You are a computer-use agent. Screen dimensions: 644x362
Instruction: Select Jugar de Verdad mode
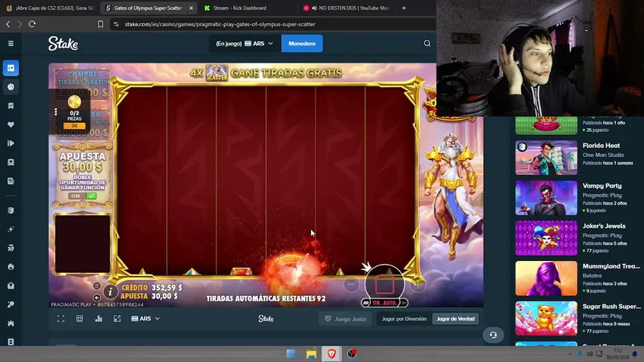click(455, 319)
